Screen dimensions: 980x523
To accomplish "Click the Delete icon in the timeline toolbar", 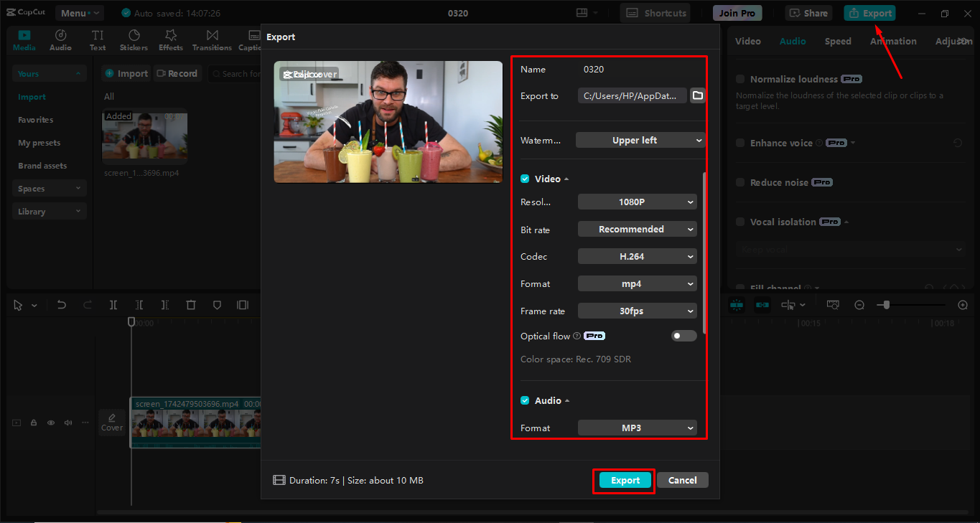I will click(x=190, y=305).
